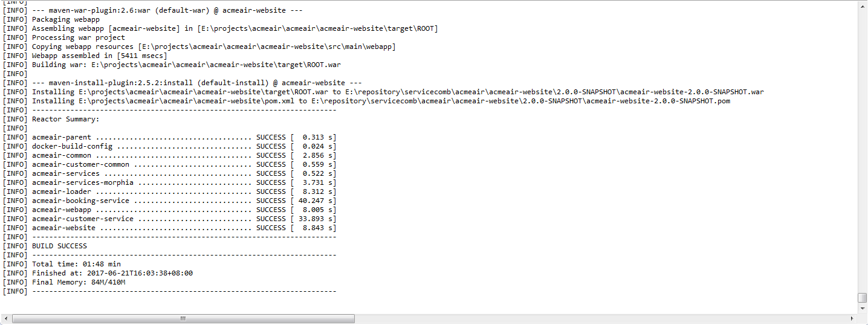
Task: Place cursor on Reactor Summary line
Action: [x=65, y=119]
